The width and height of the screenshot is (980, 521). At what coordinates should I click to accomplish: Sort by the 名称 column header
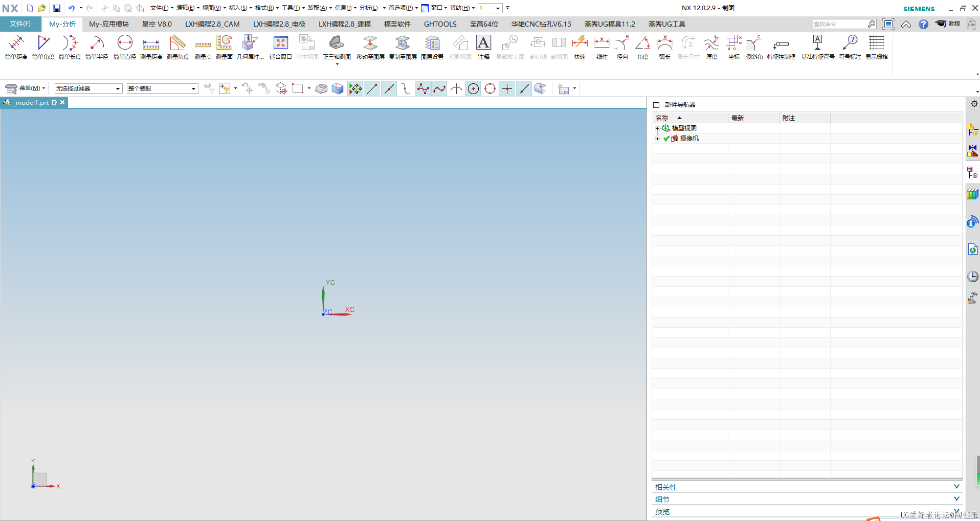[690, 118]
